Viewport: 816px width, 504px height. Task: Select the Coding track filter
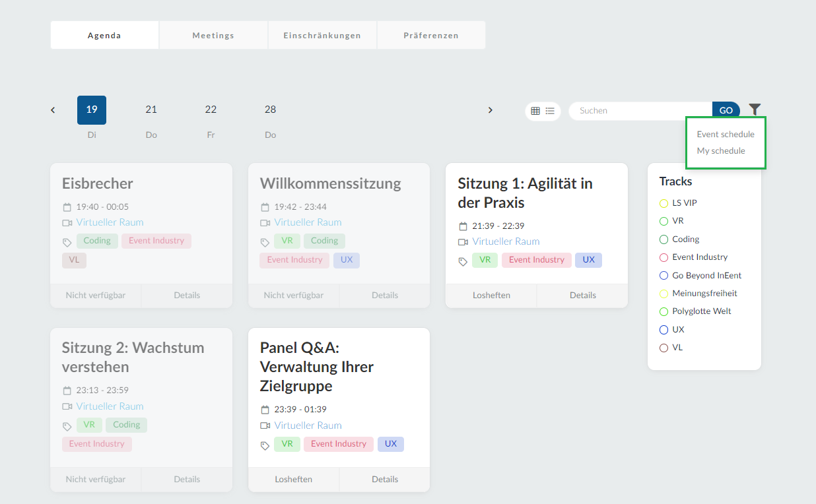tap(664, 239)
